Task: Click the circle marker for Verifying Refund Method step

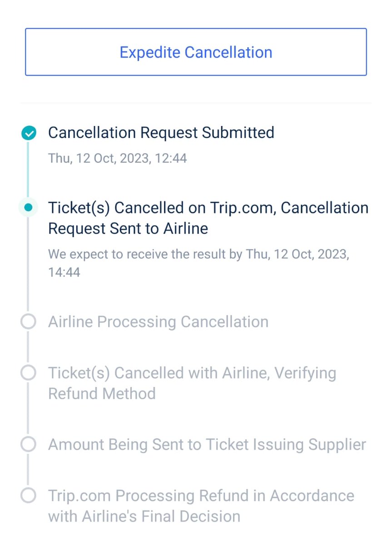Action: [x=28, y=373]
